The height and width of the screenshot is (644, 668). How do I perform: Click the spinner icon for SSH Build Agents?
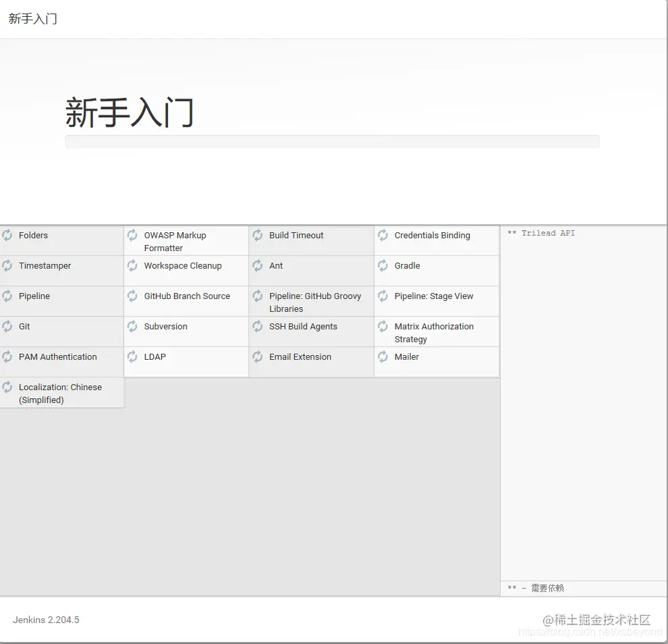pyautogui.click(x=258, y=326)
